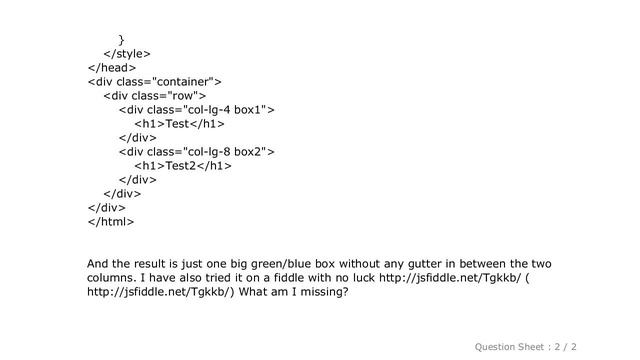Click the text "What am I missing?"
This screenshot has height=360, width=640.
(293, 292)
